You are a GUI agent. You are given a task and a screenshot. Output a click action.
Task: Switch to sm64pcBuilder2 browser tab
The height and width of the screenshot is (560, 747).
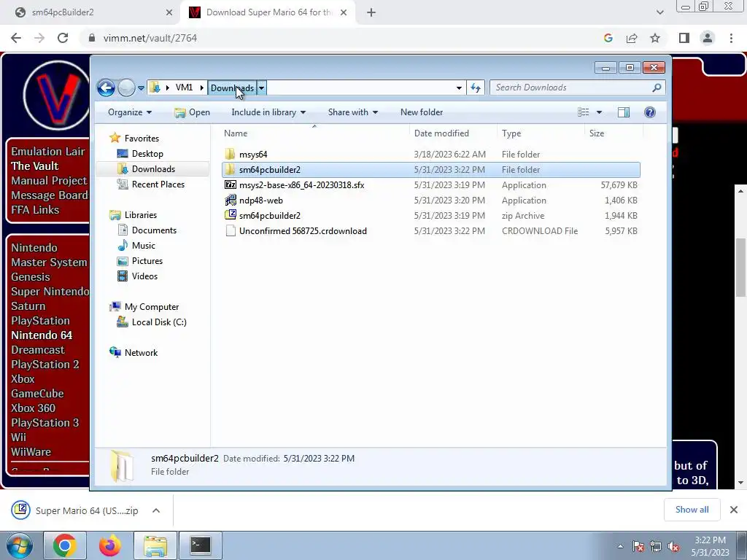tap(90, 12)
